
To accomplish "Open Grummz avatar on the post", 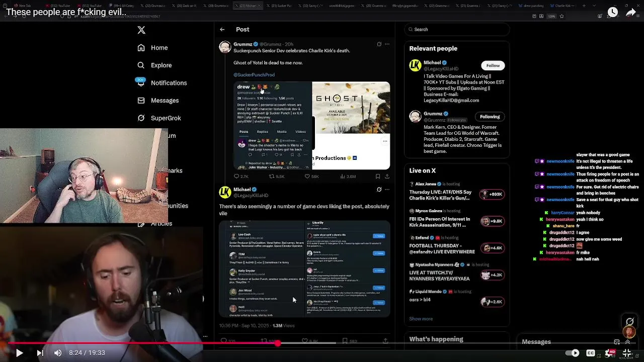I will point(225,47).
